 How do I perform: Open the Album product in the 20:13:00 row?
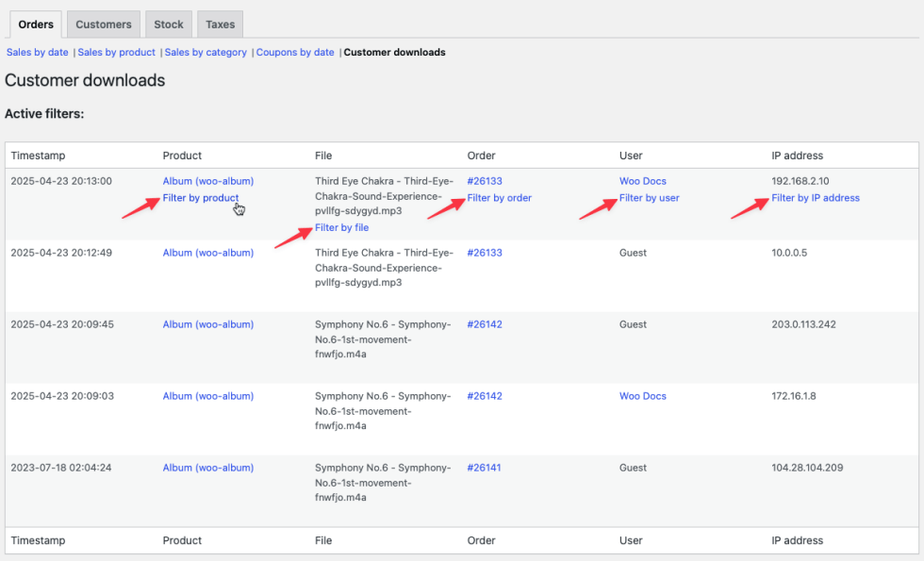[x=208, y=181]
